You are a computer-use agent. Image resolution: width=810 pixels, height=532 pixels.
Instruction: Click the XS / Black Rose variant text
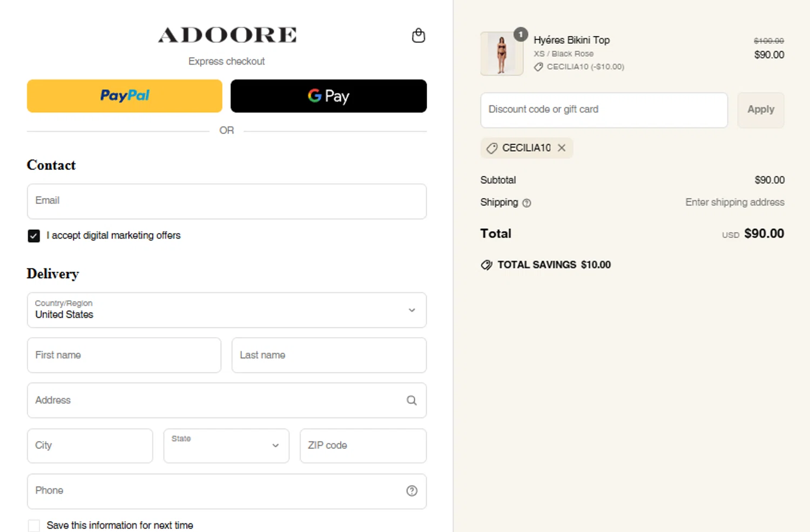tap(564, 54)
